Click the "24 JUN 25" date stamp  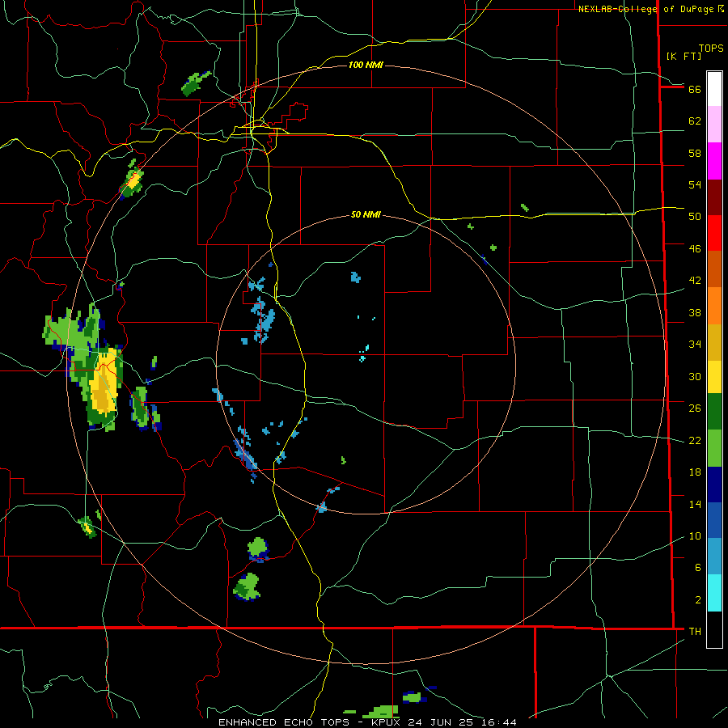442,722
